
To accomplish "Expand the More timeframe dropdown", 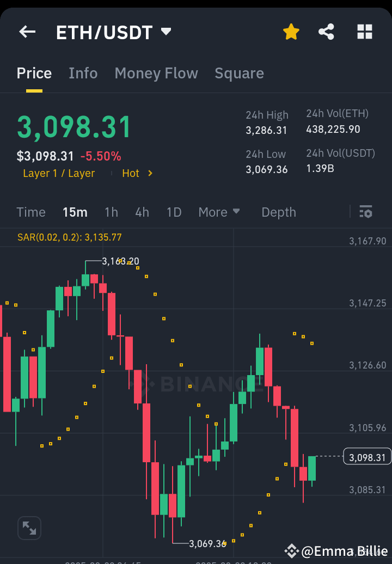I will click(x=219, y=212).
